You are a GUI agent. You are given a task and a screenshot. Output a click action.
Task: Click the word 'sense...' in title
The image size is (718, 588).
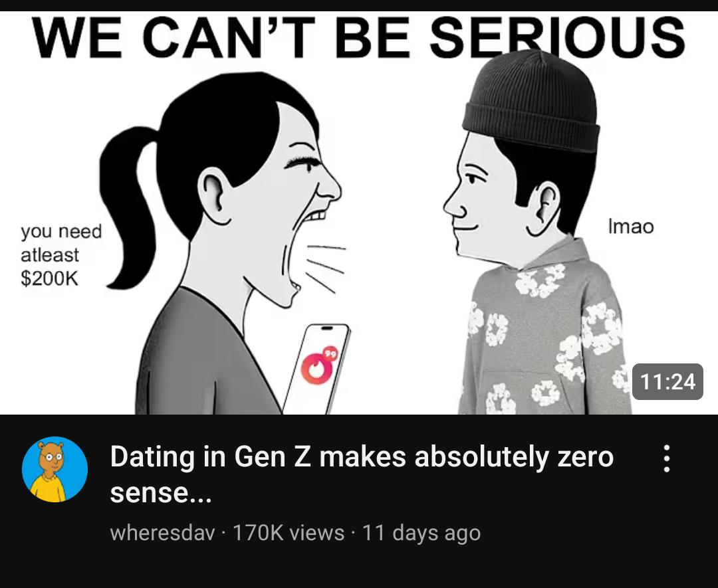[161, 492]
